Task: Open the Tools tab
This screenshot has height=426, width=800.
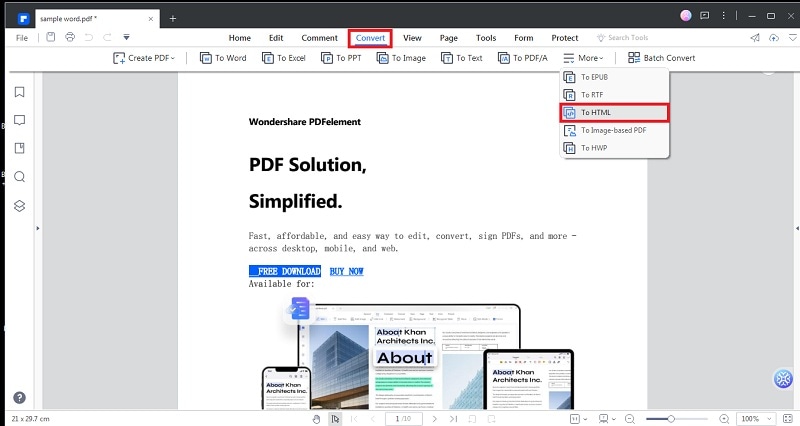Action: point(486,38)
